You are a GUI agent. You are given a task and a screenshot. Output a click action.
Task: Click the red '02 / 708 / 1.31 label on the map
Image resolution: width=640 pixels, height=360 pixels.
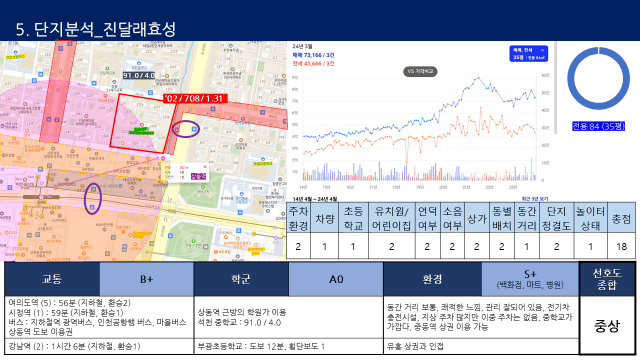195,98
